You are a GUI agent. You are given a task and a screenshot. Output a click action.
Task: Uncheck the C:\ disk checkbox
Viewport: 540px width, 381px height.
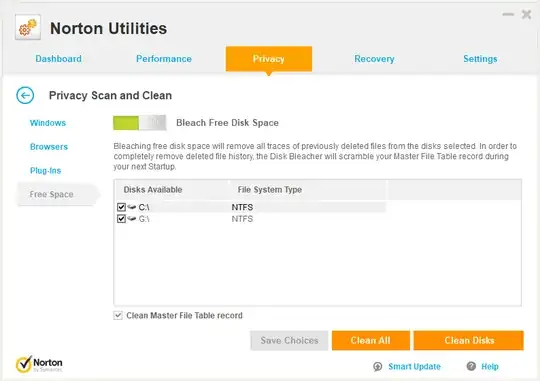click(x=121, y=207)
